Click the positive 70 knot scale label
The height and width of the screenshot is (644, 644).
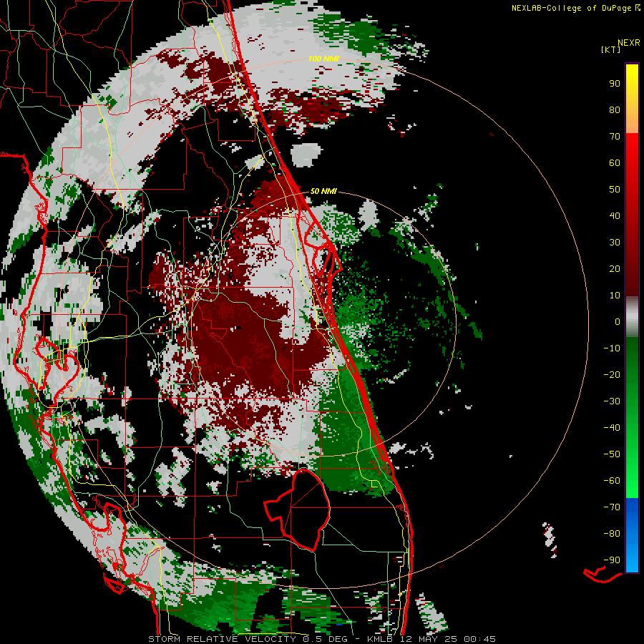(615, 137)
